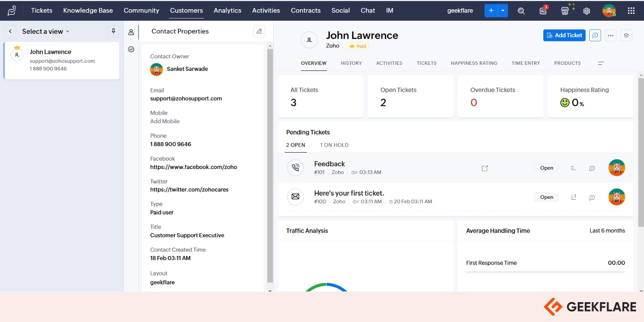Switch to the contact's Tickets tab

(x=427, y=63)
